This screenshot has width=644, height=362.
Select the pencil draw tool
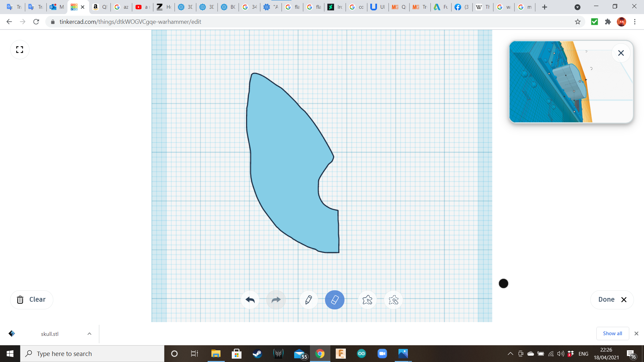[x=309, y=300]
